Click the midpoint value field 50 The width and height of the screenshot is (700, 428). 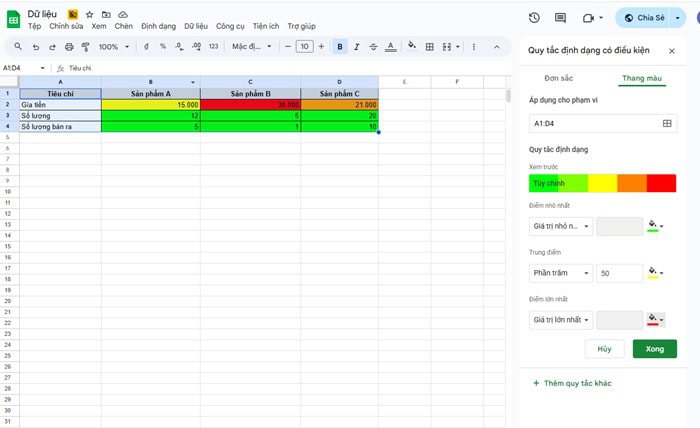[620, 273]
